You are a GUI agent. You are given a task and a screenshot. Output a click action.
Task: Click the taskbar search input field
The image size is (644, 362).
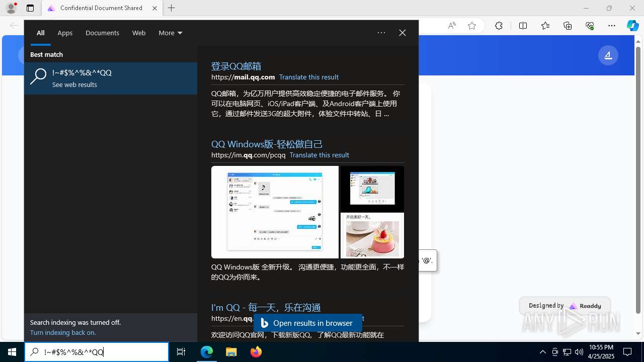coord(97,352)
